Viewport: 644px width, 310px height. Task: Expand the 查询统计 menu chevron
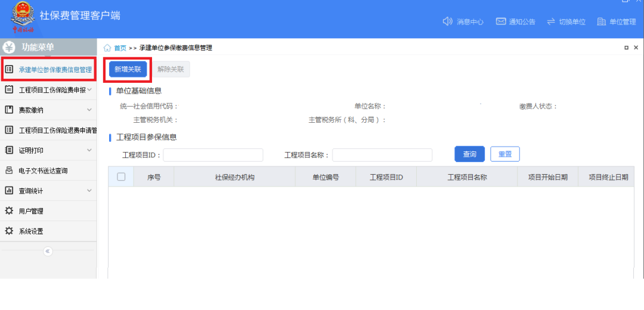pos(89,191)
